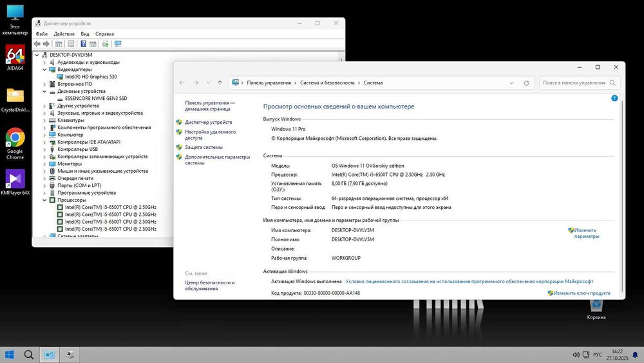
Task: Select the Очереди печати tree row
Action: coord(75,178)
